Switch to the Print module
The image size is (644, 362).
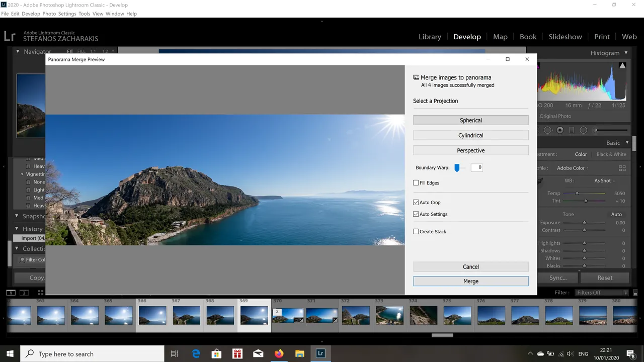[x=602, y=37]
